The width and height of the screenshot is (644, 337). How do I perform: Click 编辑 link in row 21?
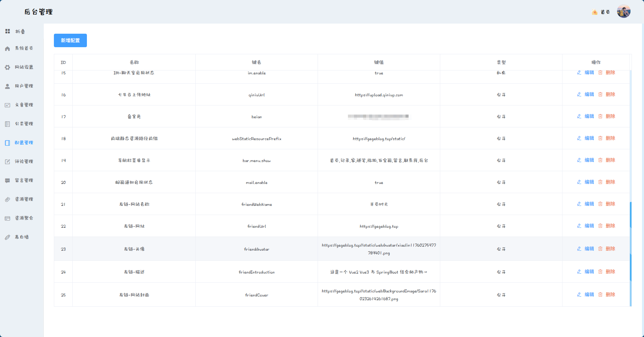click(x=589, y=204)
